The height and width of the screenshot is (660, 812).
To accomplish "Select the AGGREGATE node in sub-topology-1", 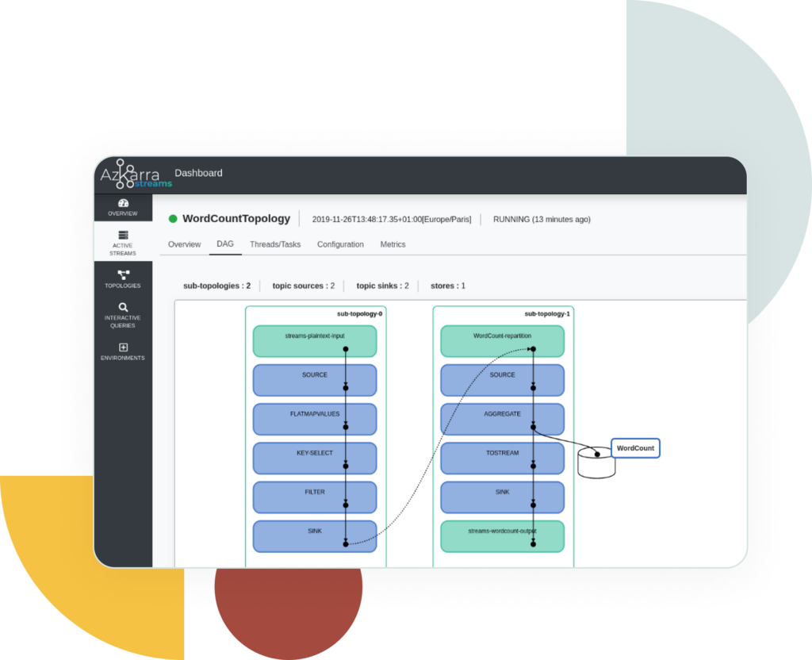I will (x=501, y=419).
